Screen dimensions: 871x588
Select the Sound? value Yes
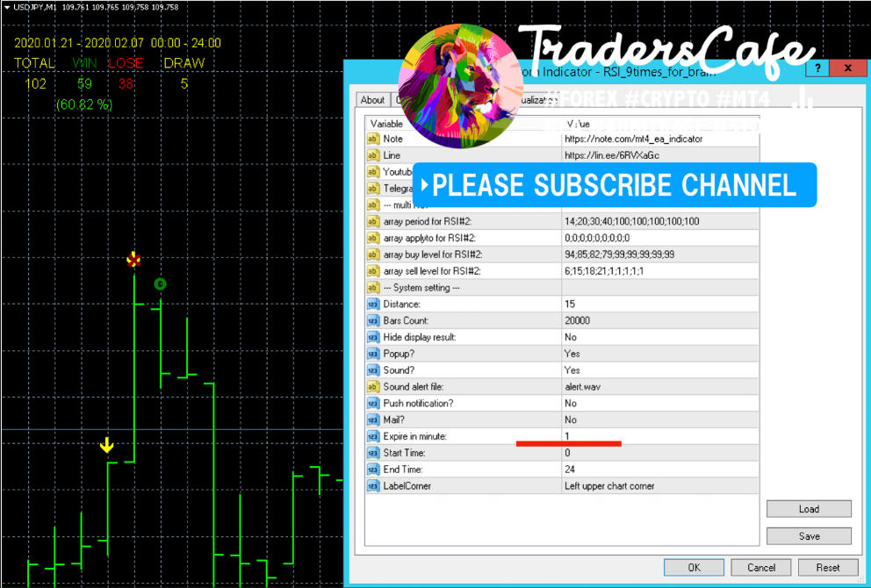point(572,370)
